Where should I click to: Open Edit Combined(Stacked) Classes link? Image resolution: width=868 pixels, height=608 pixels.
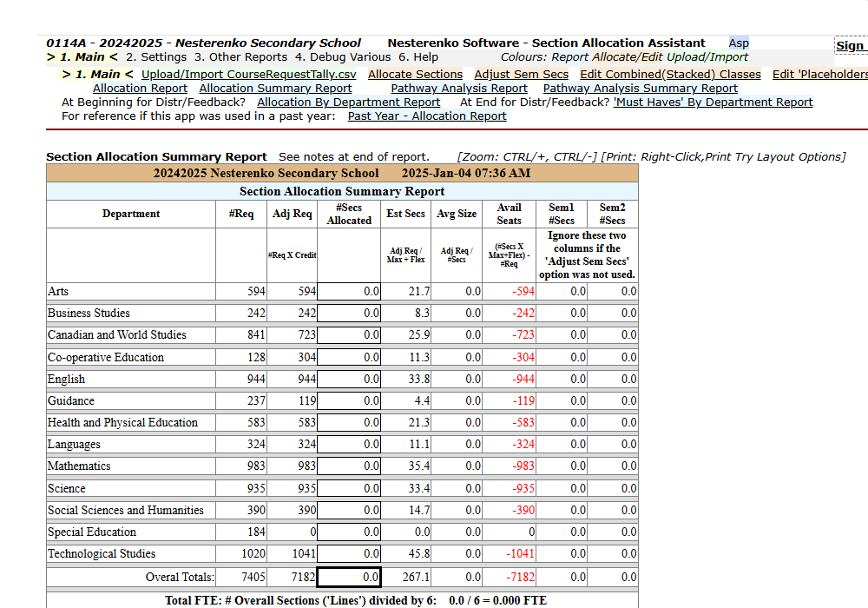tap(670, 75)
